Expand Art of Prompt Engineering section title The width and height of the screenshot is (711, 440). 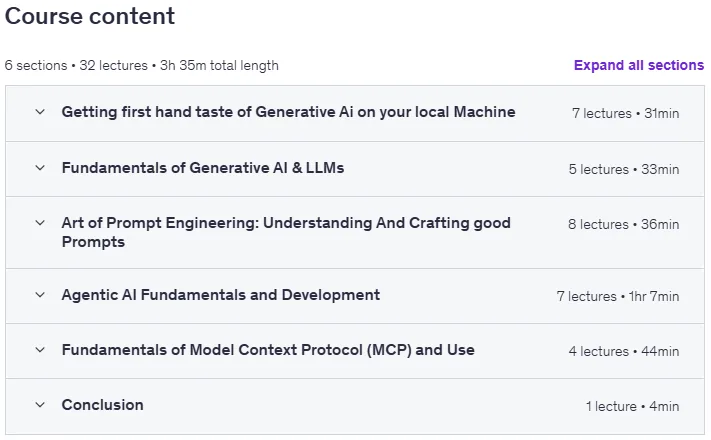[x=286, y=232]
